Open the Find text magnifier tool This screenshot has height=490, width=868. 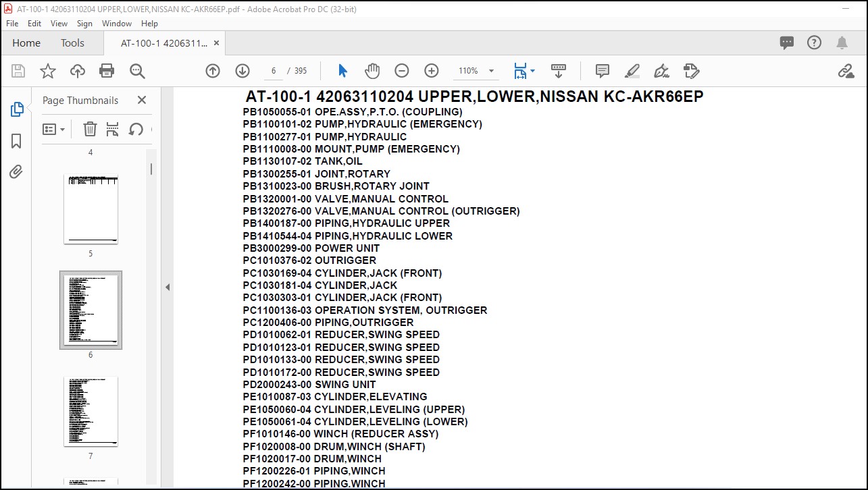[x=137, y=71]
